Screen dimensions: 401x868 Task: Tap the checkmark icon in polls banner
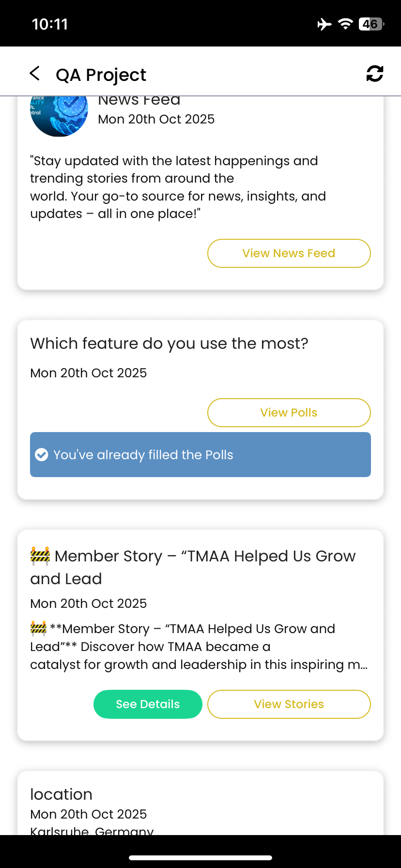[42, 455]
